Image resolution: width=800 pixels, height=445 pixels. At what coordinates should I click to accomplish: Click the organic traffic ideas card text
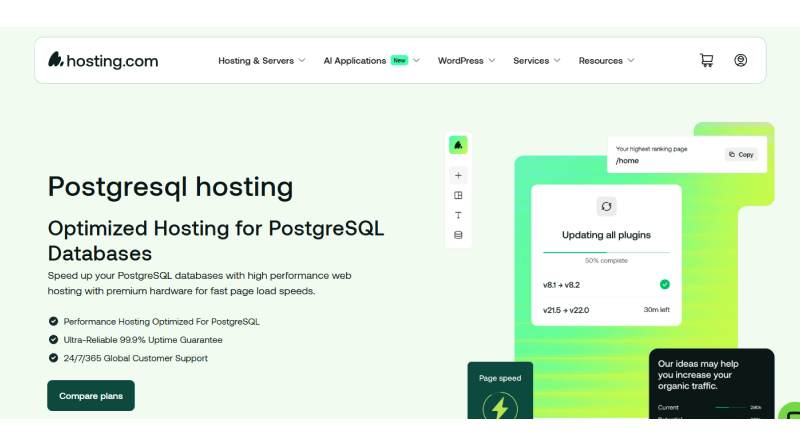tap(698, 375)
